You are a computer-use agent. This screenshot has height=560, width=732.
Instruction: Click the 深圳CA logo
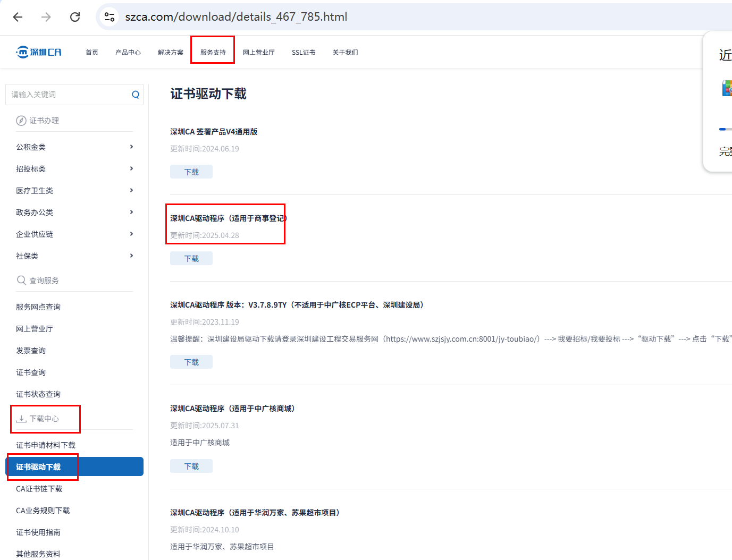tap(39, 52)
